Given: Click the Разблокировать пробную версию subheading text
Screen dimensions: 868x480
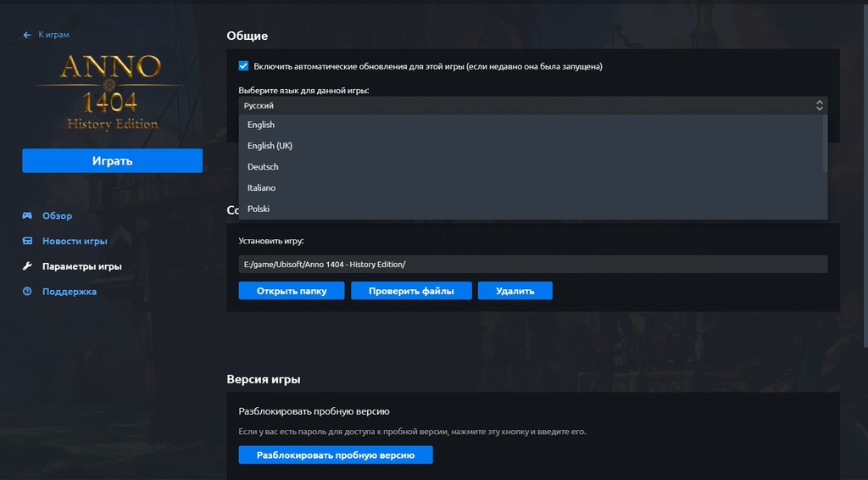Looking at the screenshot, I should (x=314, y=411).
